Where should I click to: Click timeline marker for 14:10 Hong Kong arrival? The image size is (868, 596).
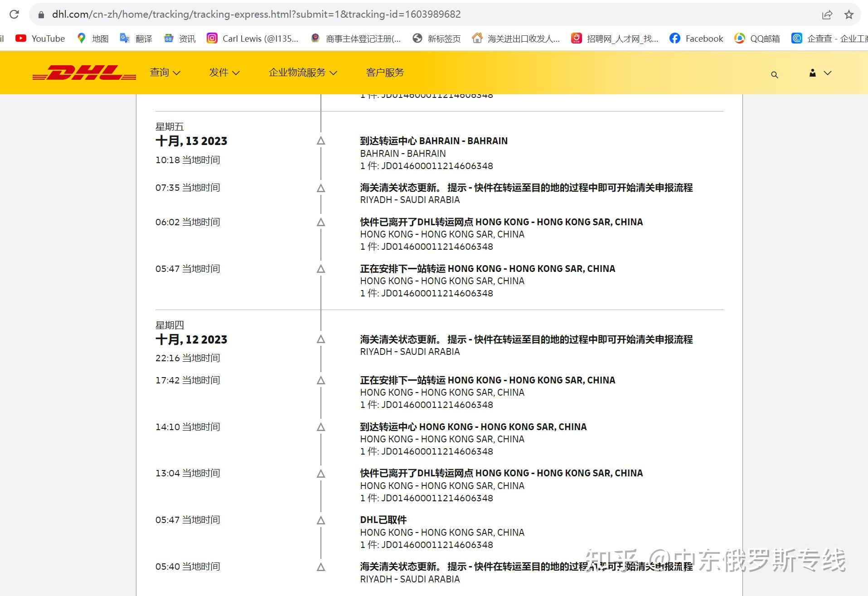point(321,427)
